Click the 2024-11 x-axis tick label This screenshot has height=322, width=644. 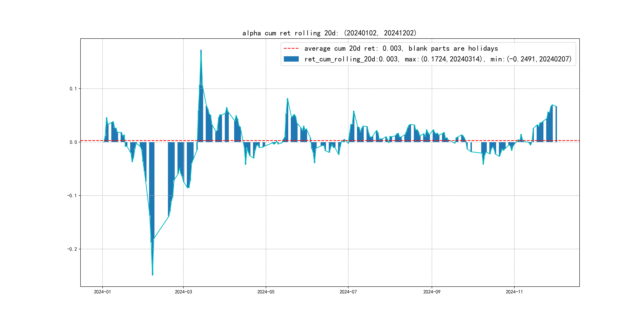click(x=514, y=292)
